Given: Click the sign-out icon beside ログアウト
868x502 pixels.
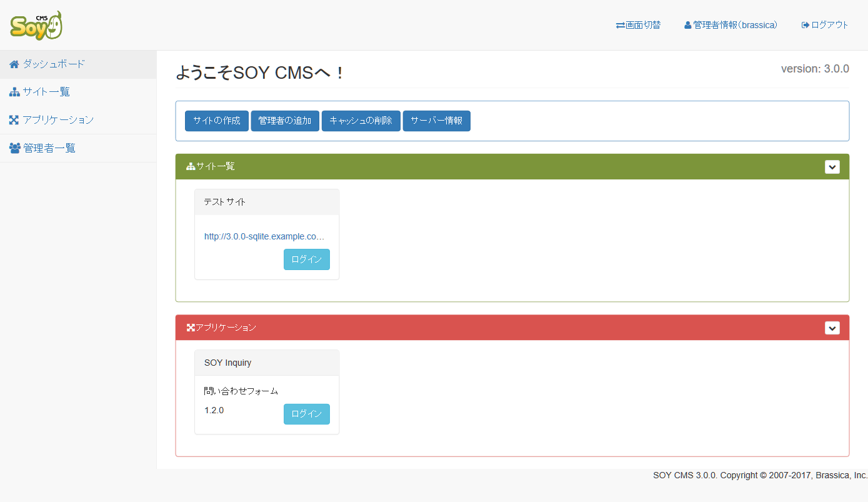Looking at the screenshot, I should click(806, 26).
